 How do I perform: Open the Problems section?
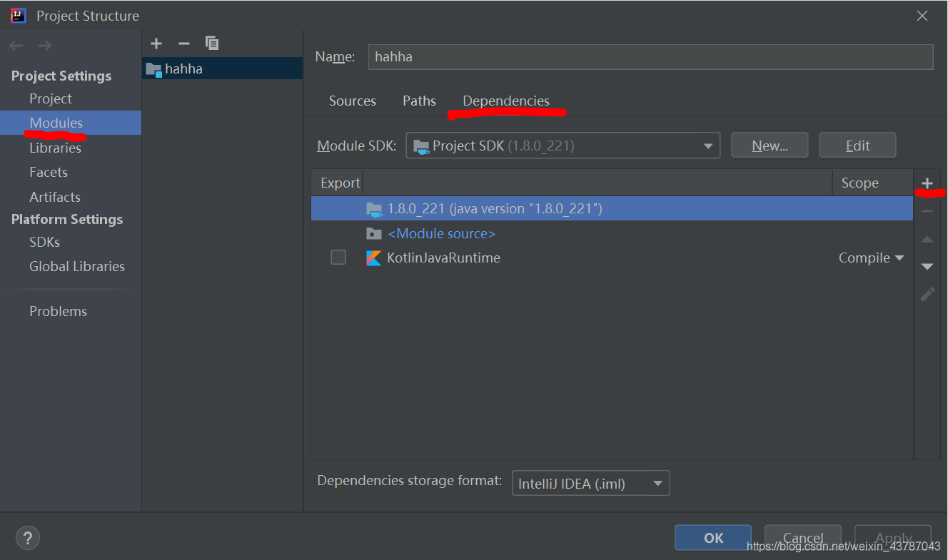pyautogui.click(x=58, y=311)
